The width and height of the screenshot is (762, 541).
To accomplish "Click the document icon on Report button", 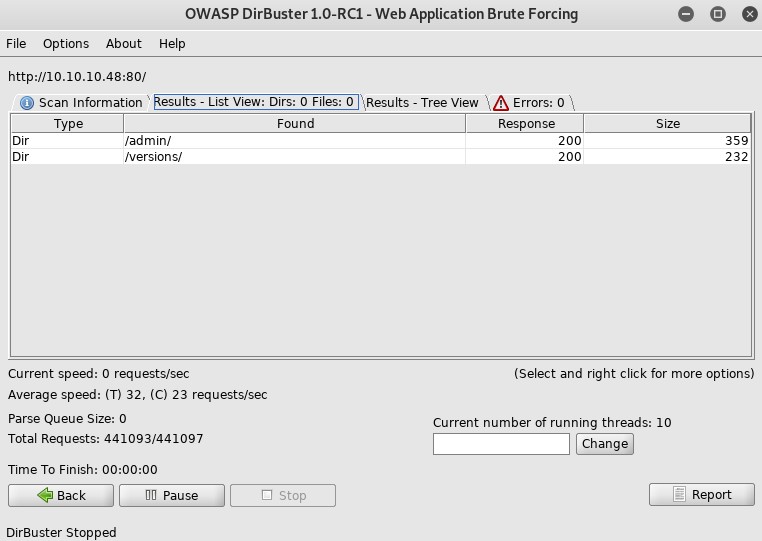I will pos(679,494).
